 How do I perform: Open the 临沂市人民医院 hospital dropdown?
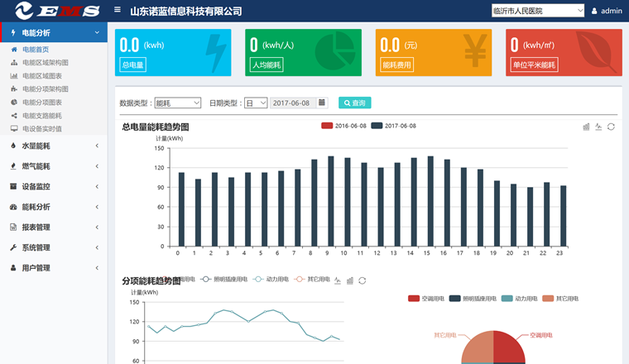[538, 11]
